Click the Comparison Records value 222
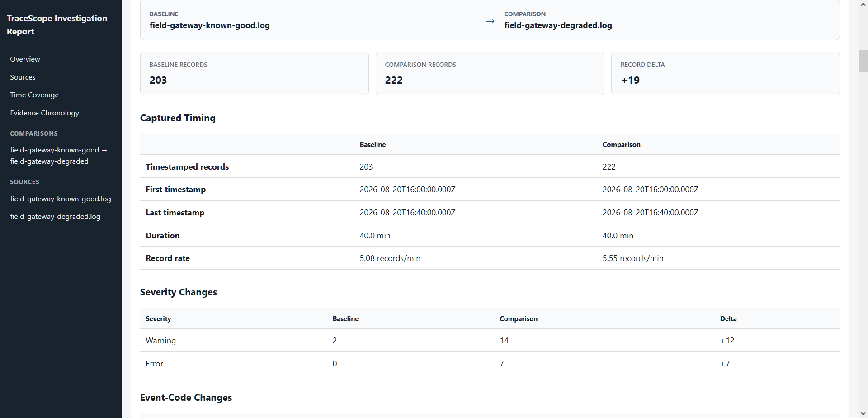 394,80
